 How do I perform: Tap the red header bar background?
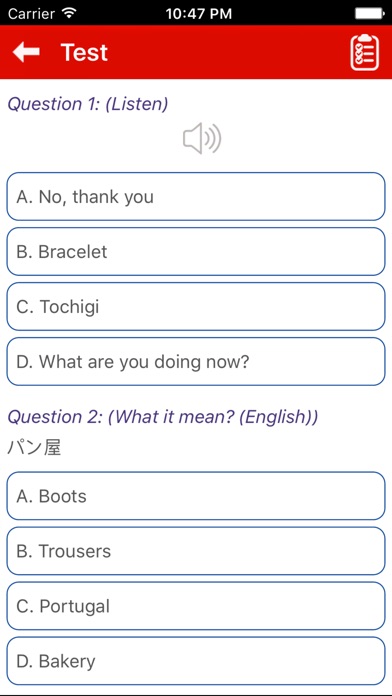click(x=222, y=52)
